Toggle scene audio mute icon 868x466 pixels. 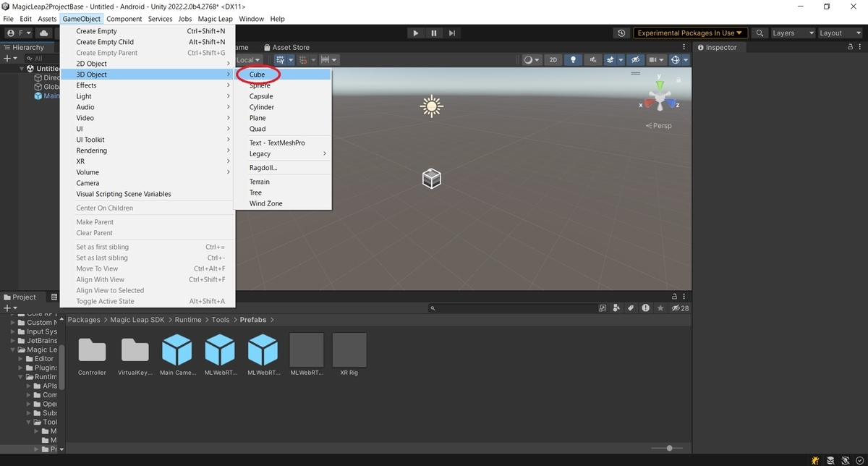pyautogui.click(x=593, y=60)
